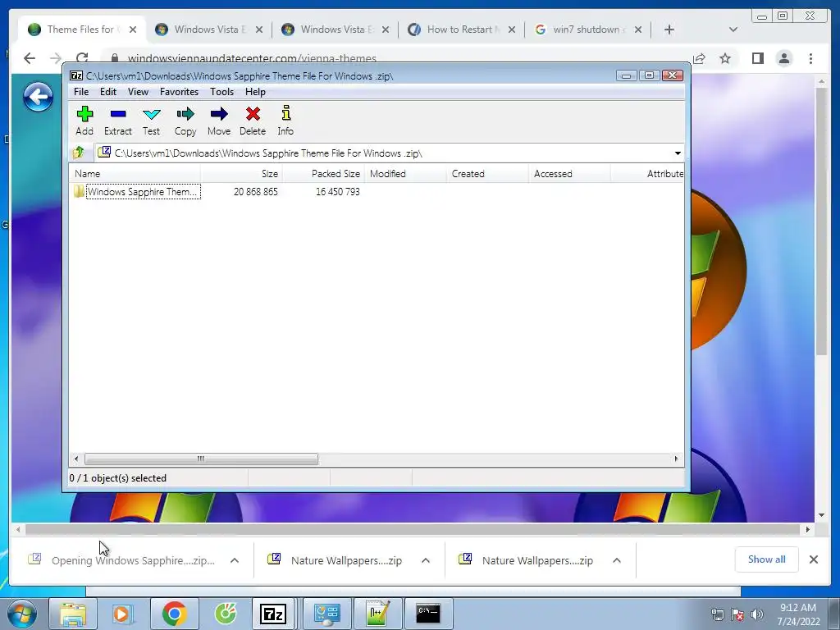Close the Chrome downloads bar

(x=813, y=559)
